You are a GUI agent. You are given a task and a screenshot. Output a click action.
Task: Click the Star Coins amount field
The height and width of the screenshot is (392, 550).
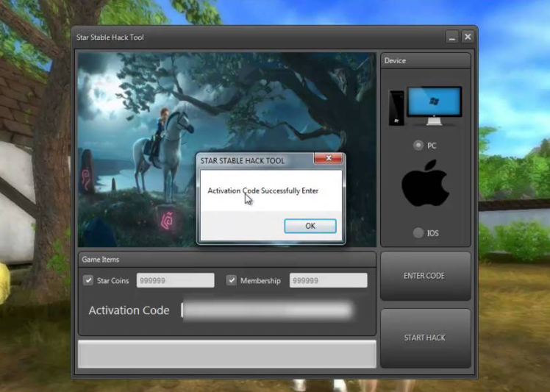(x=176, y=280)
